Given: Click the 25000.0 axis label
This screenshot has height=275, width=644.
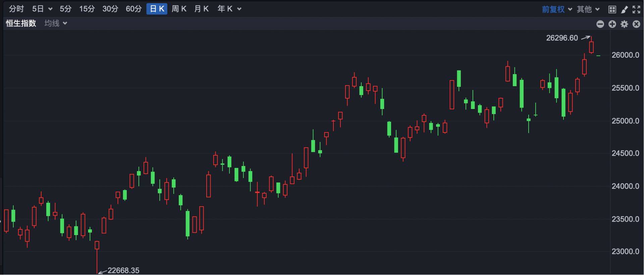Looking at the screenshot, I should tap(625, 121).
